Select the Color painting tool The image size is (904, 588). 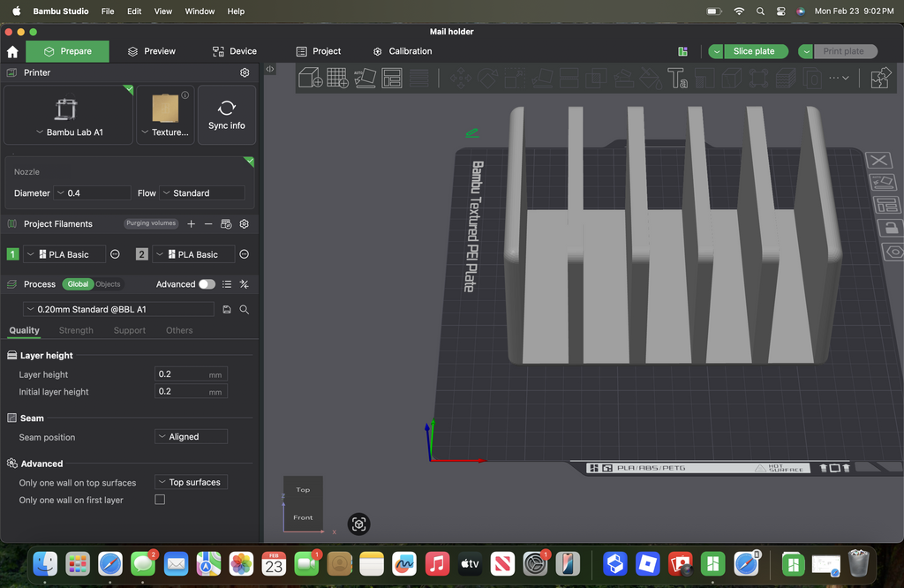point(651,78)
